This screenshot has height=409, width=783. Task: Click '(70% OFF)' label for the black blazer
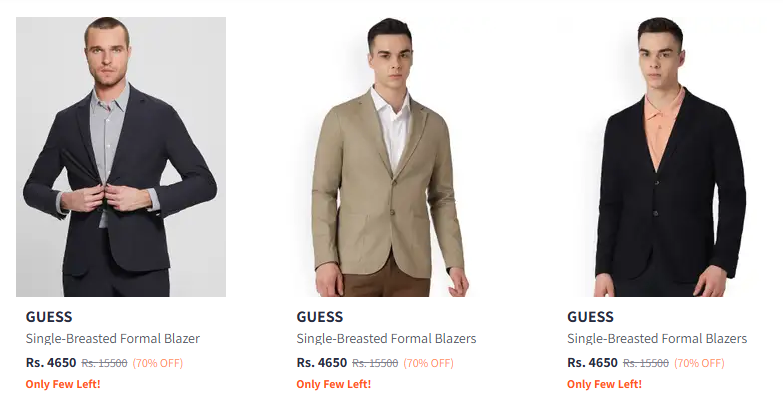(699, 364)
